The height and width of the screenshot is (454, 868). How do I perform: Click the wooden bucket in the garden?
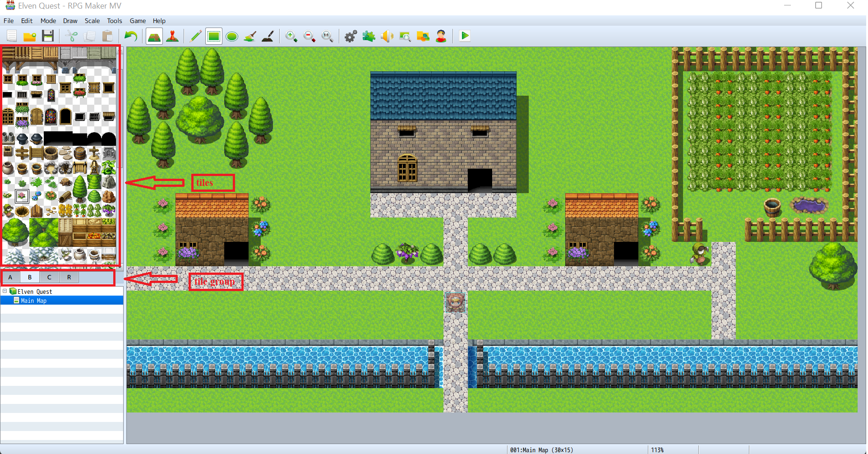[772, 207]
